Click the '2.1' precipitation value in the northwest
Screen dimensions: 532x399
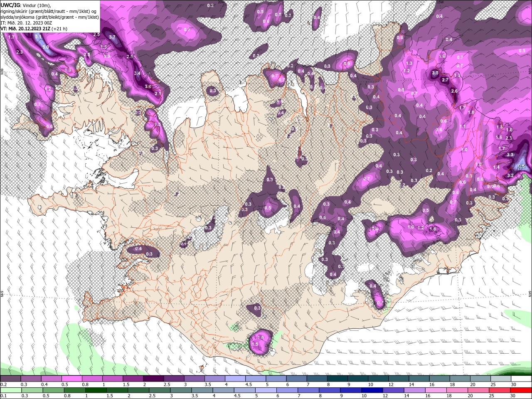tap(158, 94)
